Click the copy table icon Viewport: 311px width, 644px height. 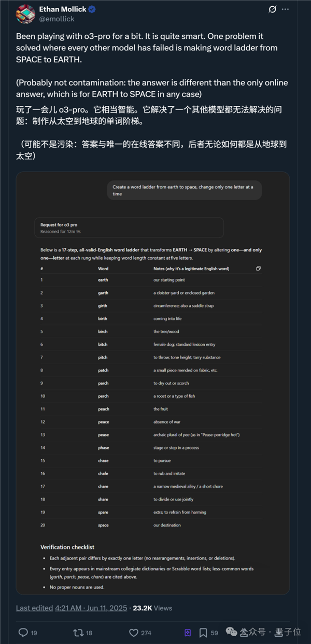pos(258,268)
